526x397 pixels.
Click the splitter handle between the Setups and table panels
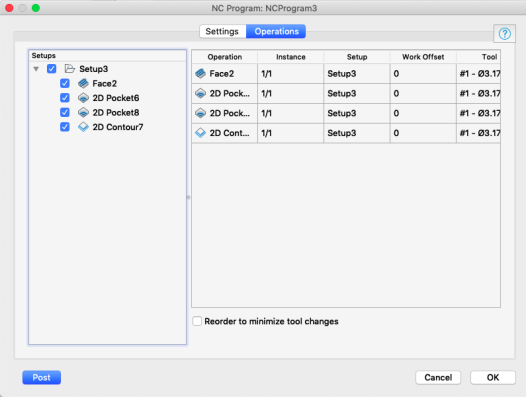pos(189,197)
